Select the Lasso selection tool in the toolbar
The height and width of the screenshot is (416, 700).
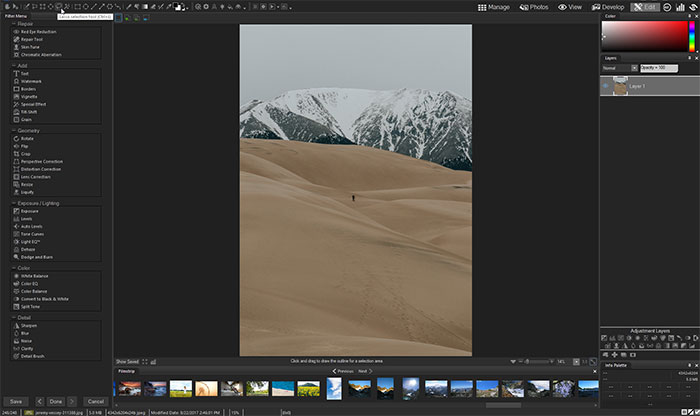pos(58,7)
